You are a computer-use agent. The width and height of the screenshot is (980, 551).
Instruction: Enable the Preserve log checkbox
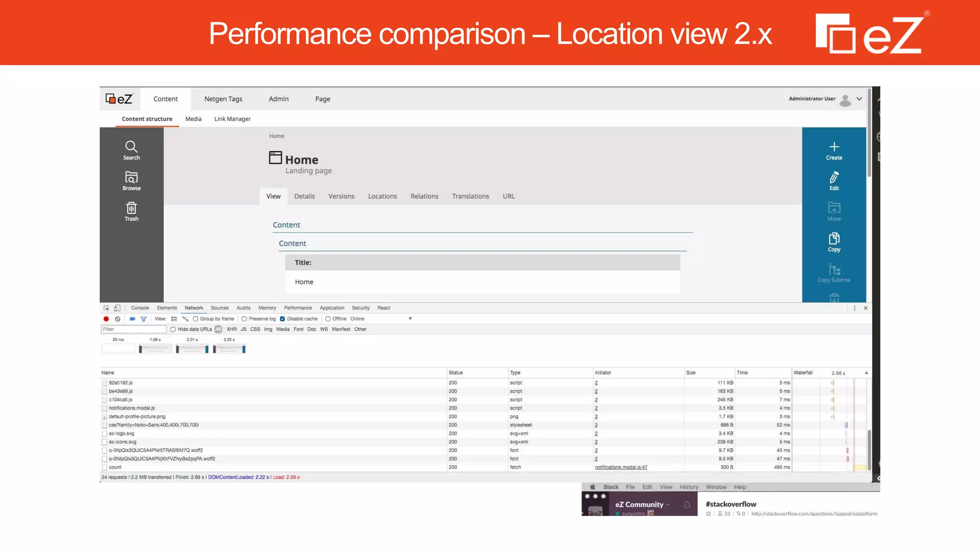click(x=244, y=319)
